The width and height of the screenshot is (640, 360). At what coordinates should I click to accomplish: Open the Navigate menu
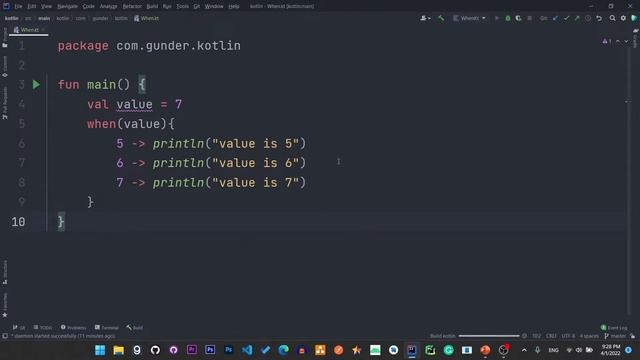point(67,7)
